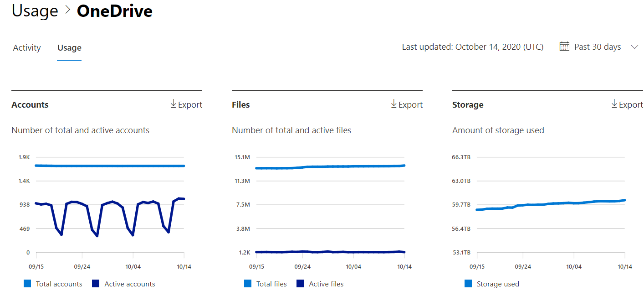
Task: Click the Storage used legend color square
Action: (x=468, y=284)
